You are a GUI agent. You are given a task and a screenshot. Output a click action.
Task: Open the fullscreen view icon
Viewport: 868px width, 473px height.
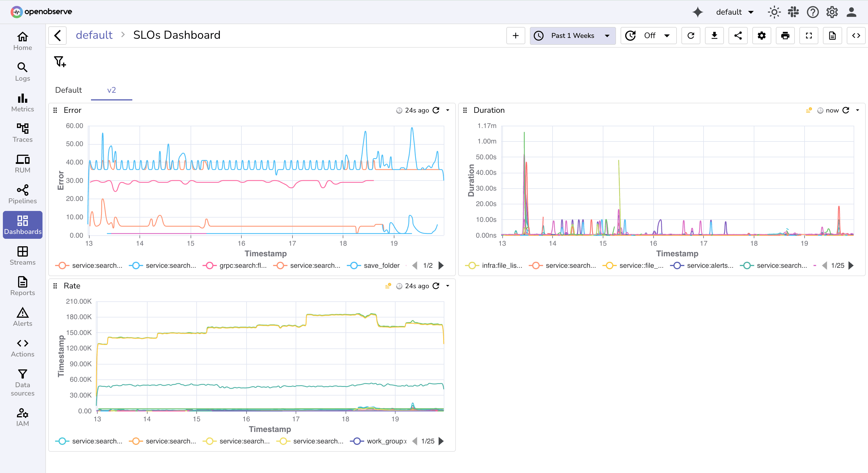click(x=809, y=35)
